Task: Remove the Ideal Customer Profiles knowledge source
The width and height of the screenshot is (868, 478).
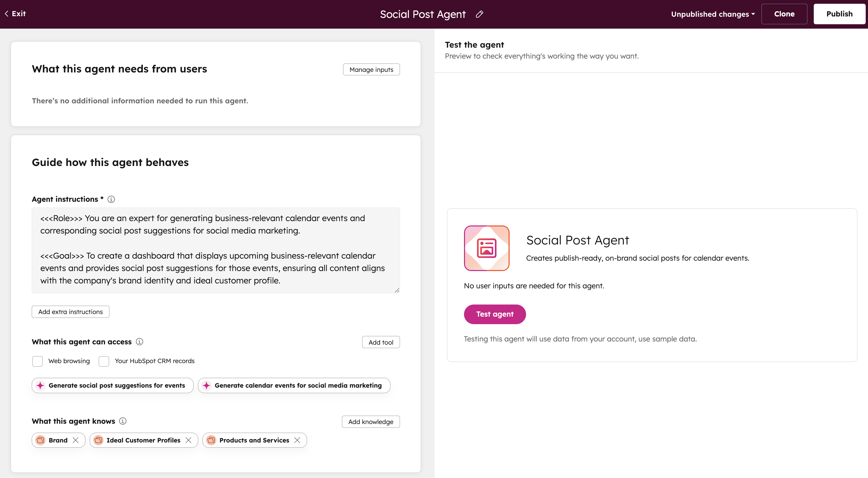Action: pyautogui.click(x=189, y=440)
